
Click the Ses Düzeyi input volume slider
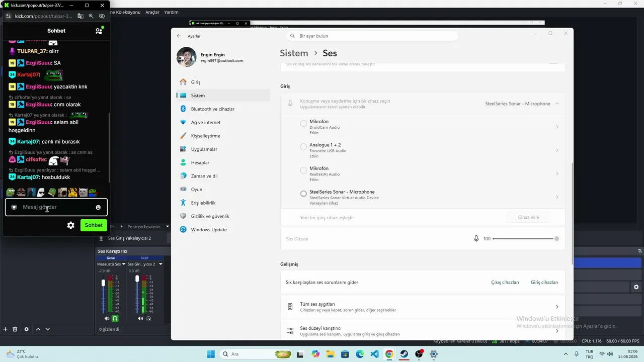[526, 239]
